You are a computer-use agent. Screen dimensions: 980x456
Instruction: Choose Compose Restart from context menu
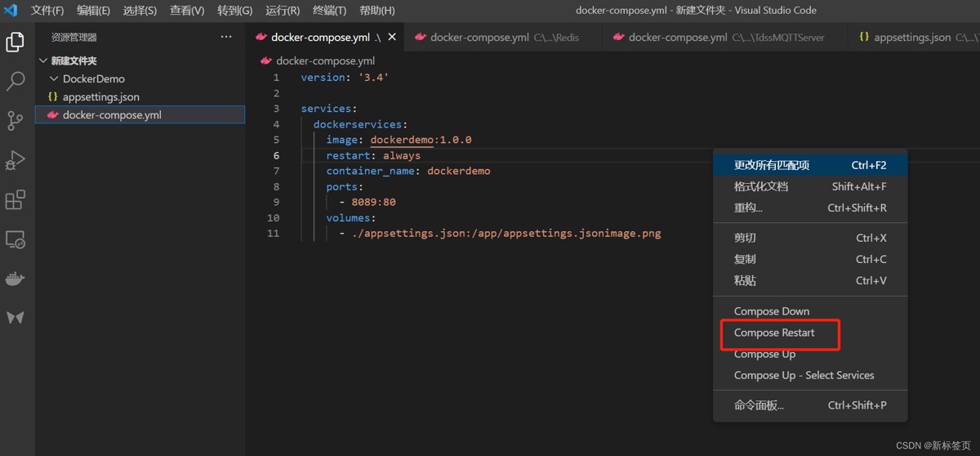coord(774,333)
